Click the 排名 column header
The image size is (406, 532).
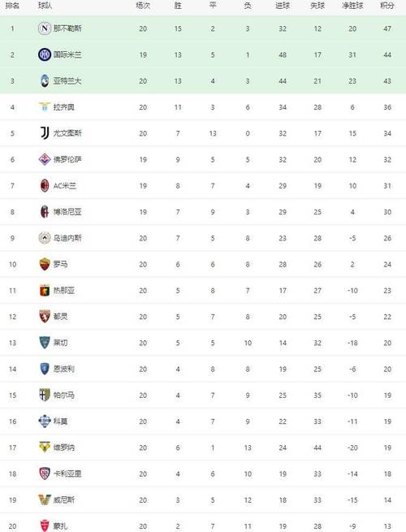12,6
